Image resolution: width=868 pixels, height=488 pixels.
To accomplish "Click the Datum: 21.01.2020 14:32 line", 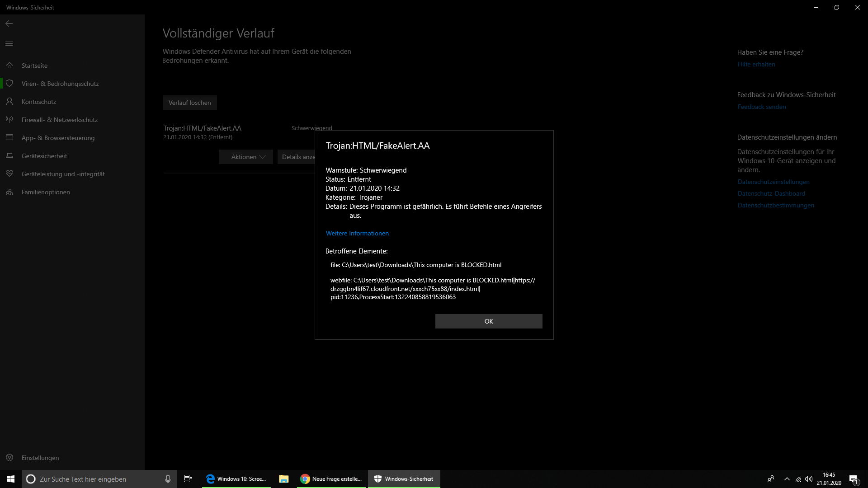I will [363, 188].
